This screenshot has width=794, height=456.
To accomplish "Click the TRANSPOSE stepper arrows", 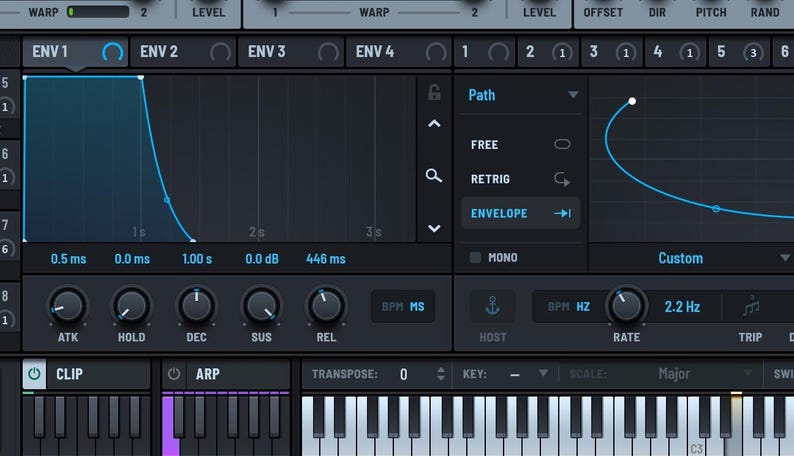I will pyautogui.click(x=441, y=374).
